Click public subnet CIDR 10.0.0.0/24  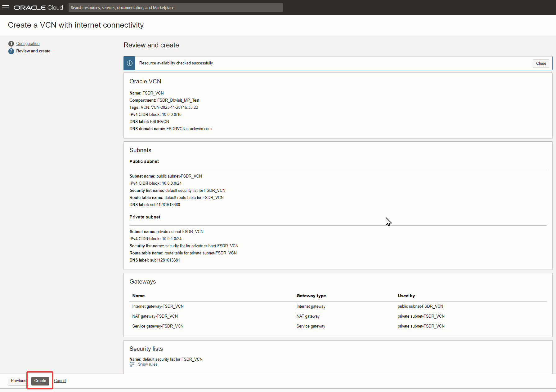tap(172, 183)
